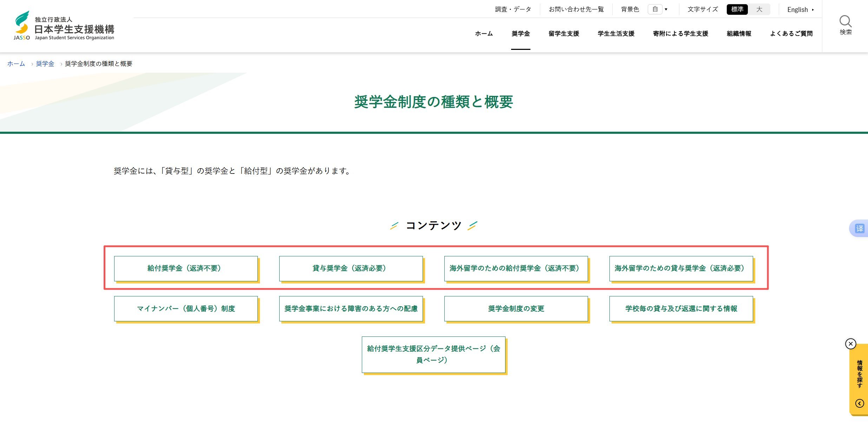868x426 pixels.
Task: Open 学生生活支援 navigation menu
Action: pos(616,34)
